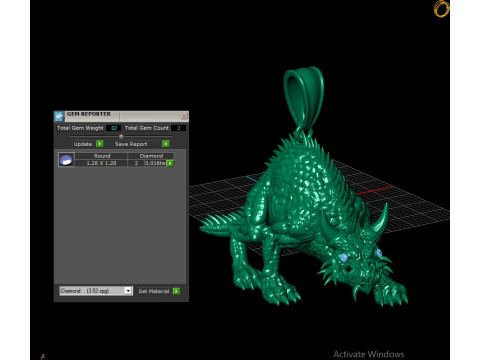480x360 pixels.
Task: Click the dragon's left blue gem eye
Action: click(x=344, y=257)
